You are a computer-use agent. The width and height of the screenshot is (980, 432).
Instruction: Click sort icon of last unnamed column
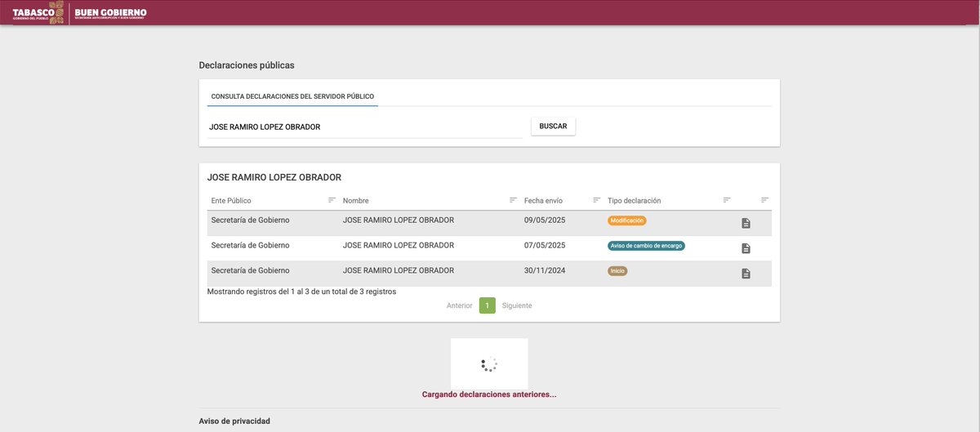[x=764, y=200]
